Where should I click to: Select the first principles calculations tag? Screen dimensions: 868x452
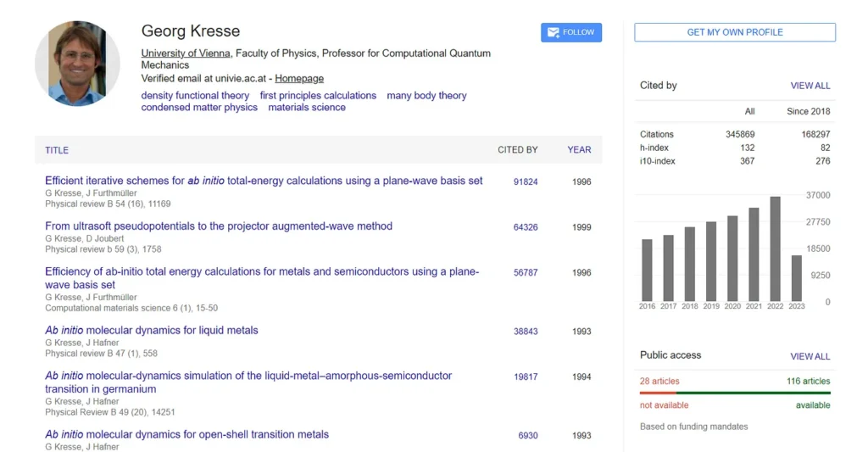tap(318, 96)
